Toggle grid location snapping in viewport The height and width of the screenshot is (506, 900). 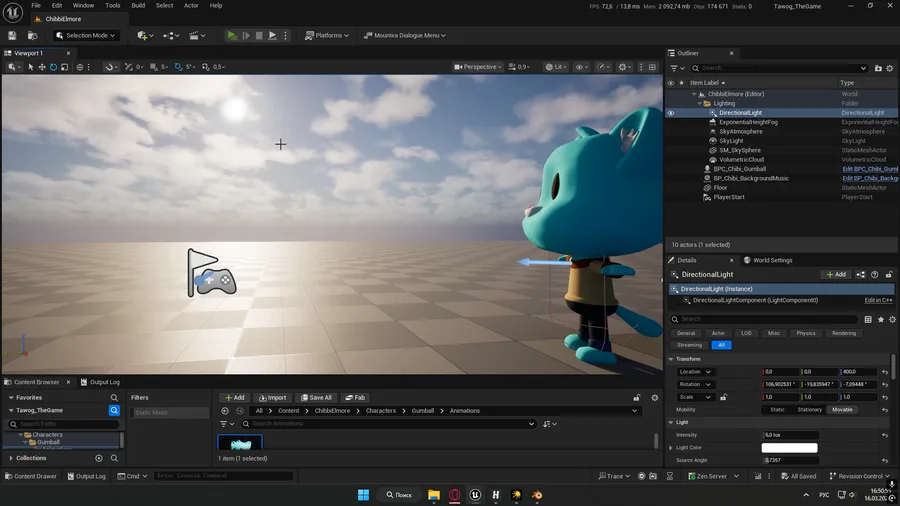tap(153, 67)
